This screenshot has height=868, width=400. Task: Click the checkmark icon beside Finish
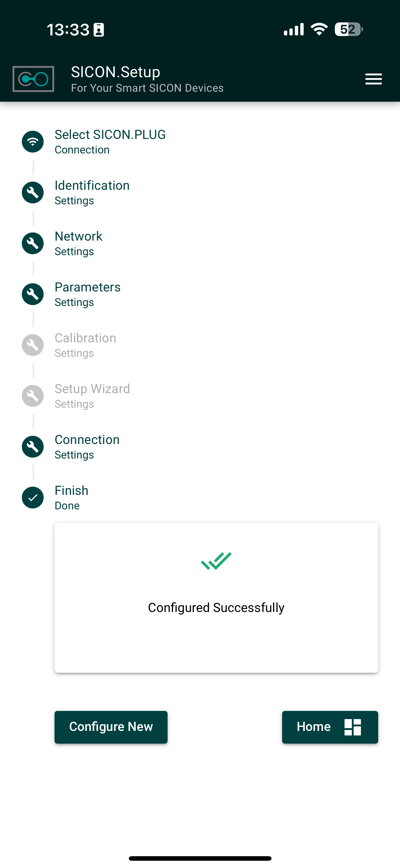coord(33,498)
